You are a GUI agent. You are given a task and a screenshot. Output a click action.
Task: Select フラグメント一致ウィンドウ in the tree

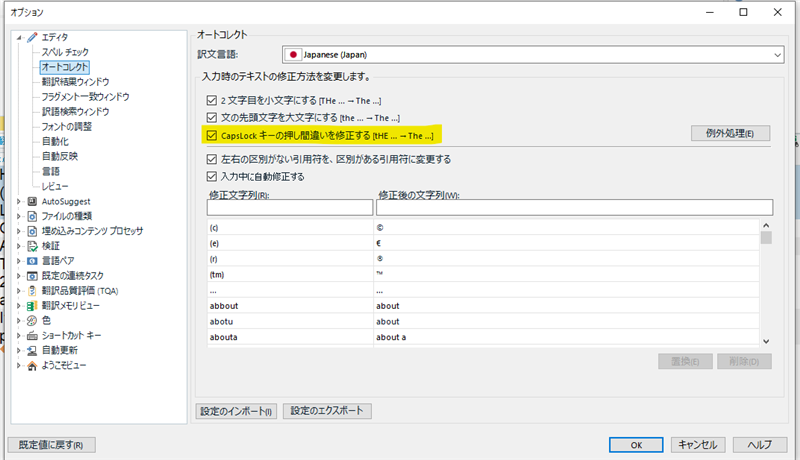pos(85,97)
